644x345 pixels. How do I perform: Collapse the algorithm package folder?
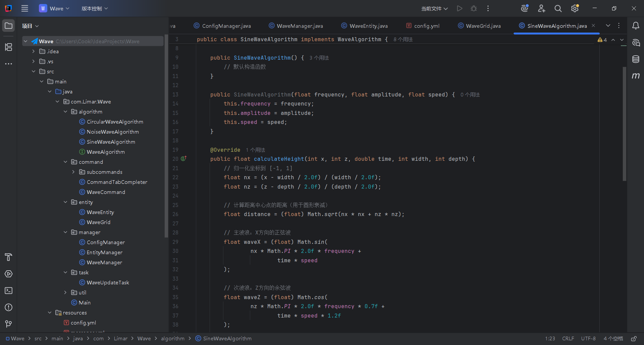click(65, 112)
